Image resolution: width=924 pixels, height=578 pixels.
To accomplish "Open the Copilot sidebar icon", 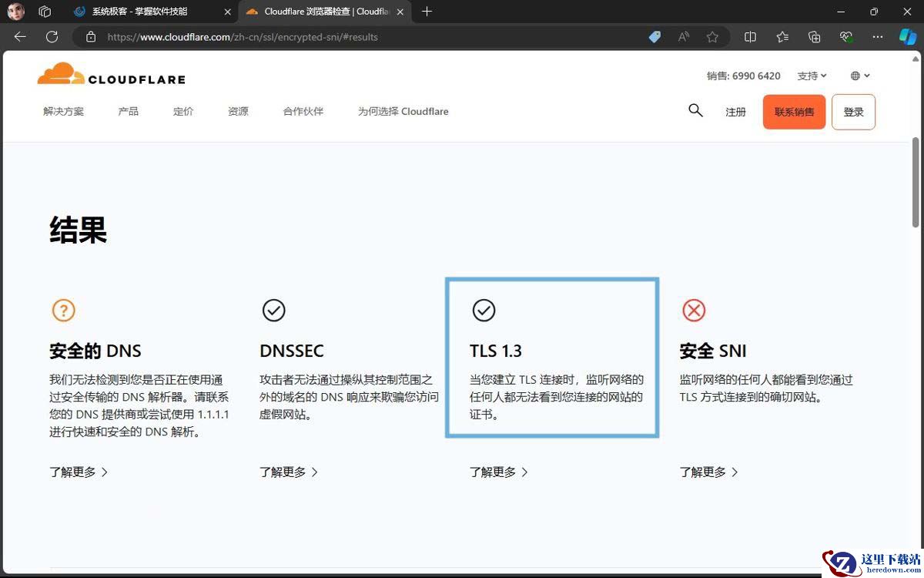I will point(908,36).
